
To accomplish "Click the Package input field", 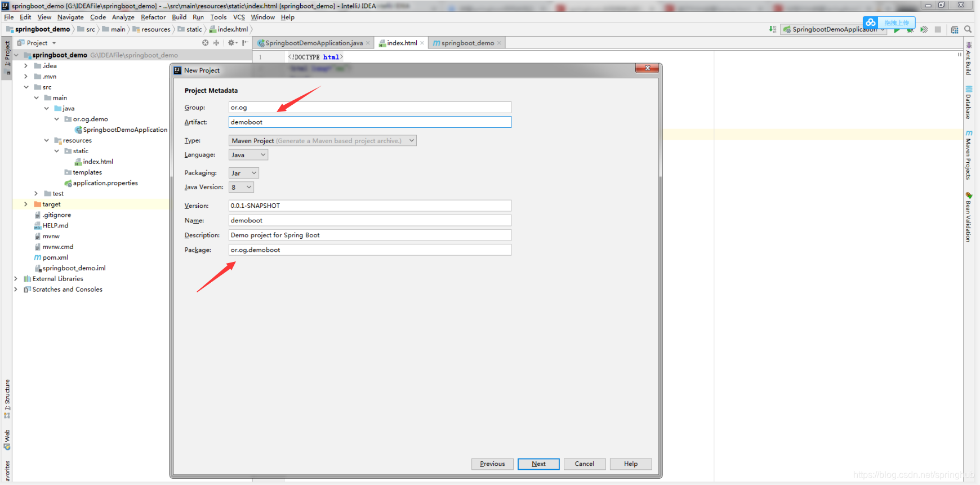I will pos(370,250).
